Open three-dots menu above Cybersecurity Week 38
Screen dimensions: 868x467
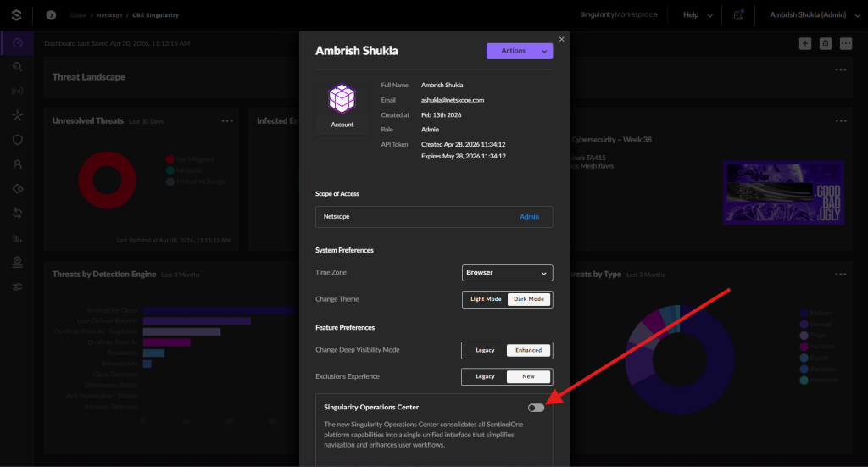841,120
